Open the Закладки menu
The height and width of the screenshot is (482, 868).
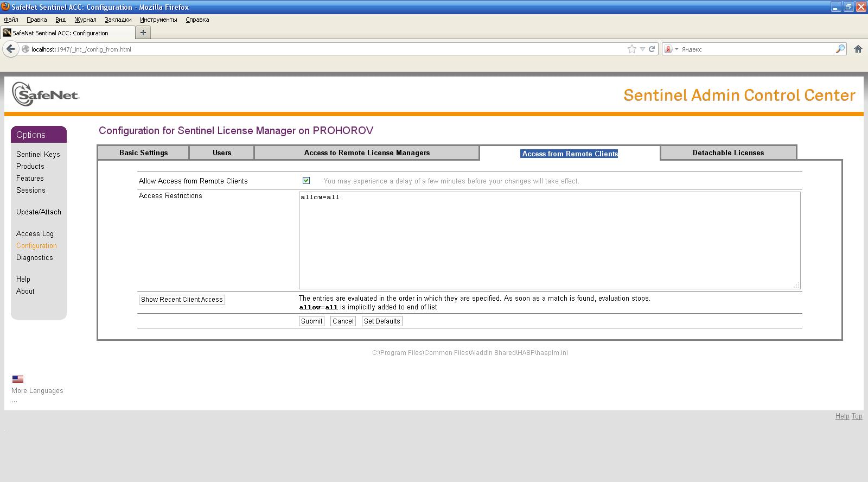(118, 20)
